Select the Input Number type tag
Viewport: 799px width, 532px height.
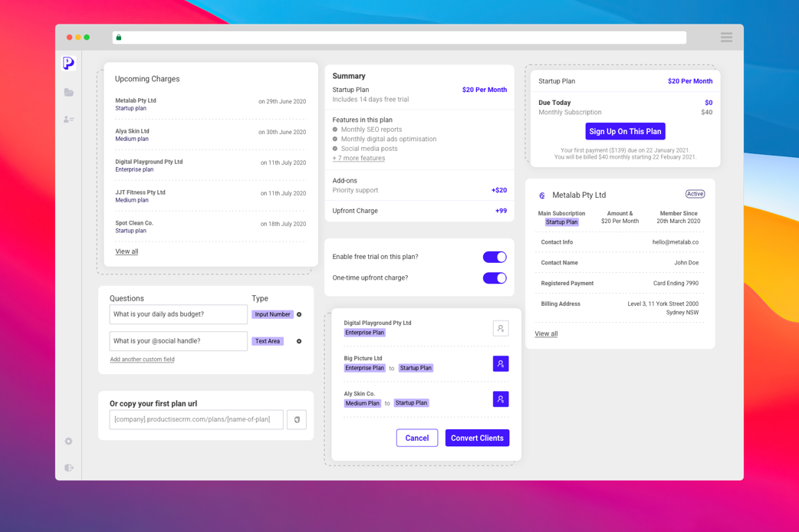point(273,314)
